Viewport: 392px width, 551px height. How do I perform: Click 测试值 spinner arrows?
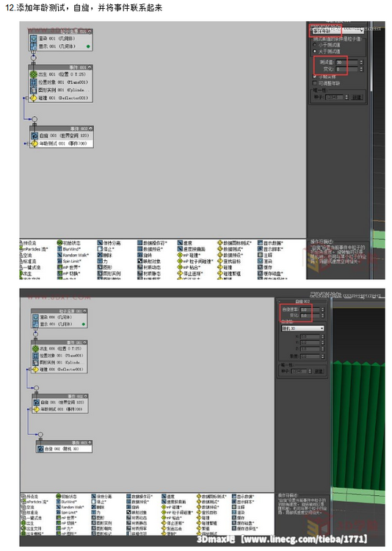click(x=361, y=62)
